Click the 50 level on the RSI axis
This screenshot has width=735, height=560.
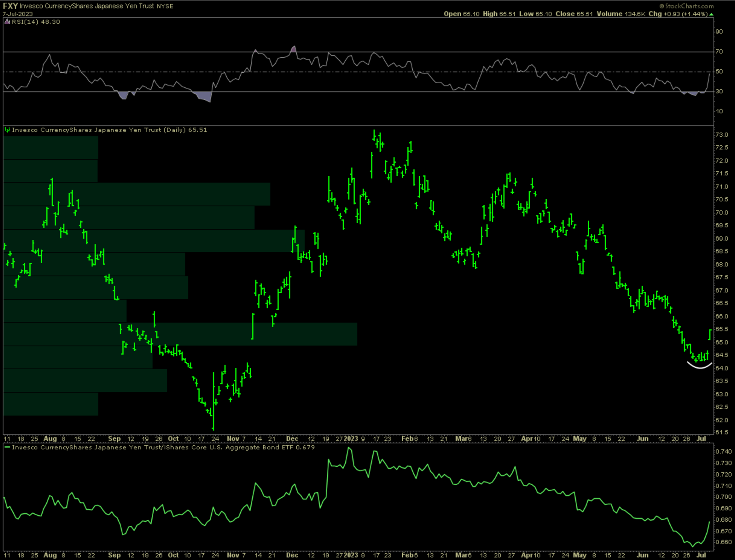click(x=719, y=71)
